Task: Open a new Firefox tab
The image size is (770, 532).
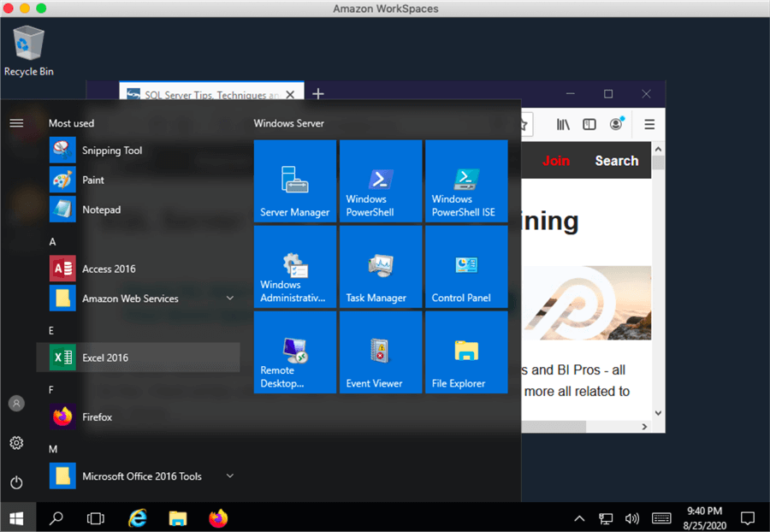Action: [x=318, y=94]
